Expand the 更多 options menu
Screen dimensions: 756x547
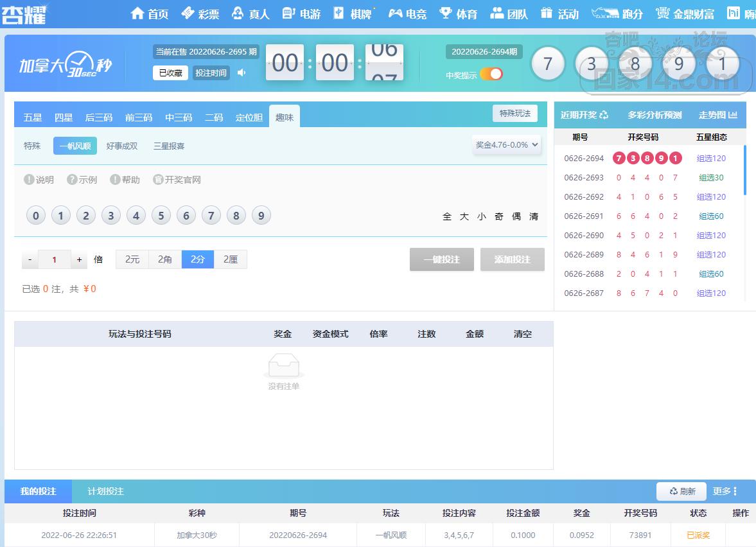(725, 491)
